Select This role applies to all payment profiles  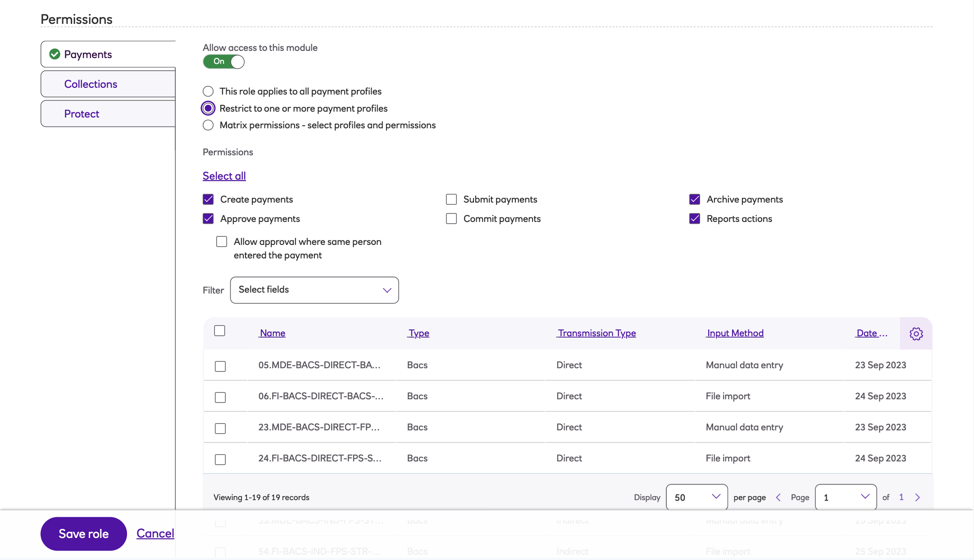pos(208,91)
